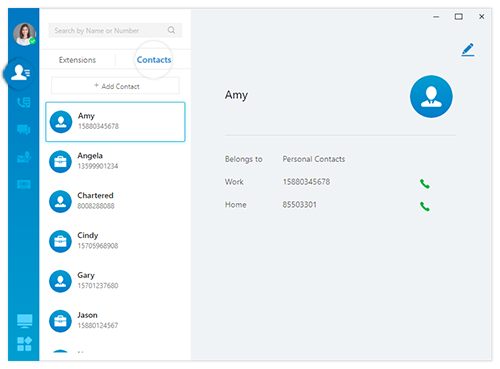Click Chartered's number 8008288088
The width and height of the screenshot is (500, 369).
[96, 206]
